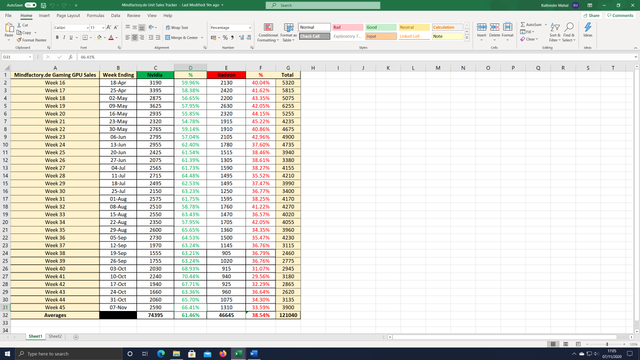Image resolution: width=640 pixels, height=360 pixels.
Task: Click the AutoSum sigma icon
Action: click(x=523, y=25)
